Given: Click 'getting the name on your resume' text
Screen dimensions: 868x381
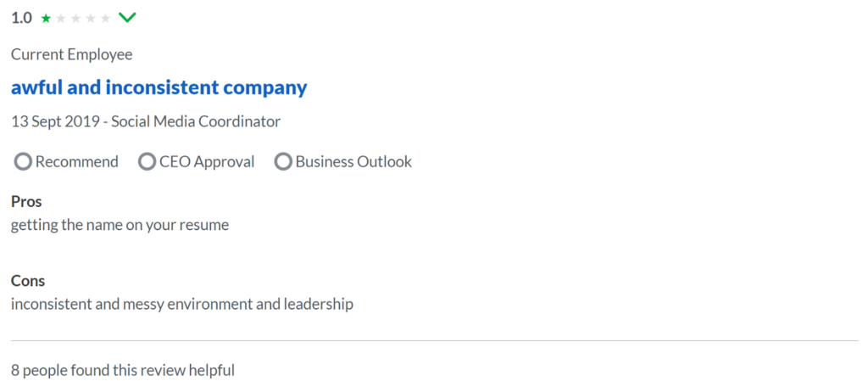Looking at the screenshot, I should click(x=120, y=226).
